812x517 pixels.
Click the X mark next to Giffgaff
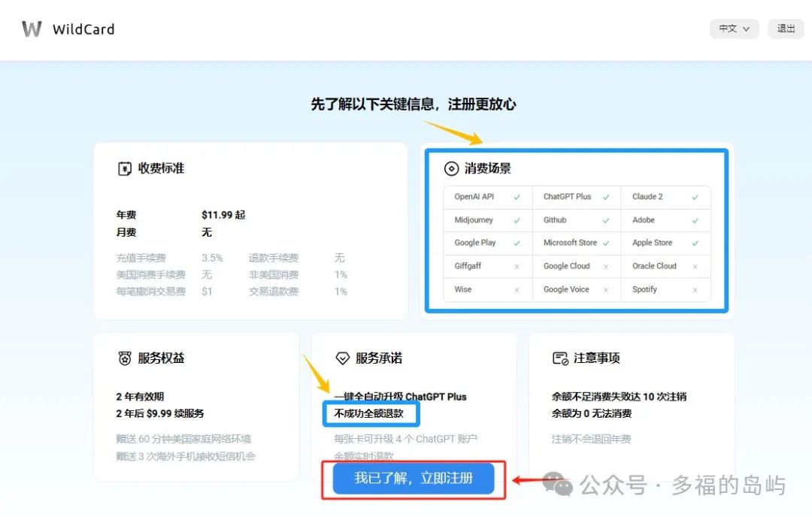tap(517, 267)
